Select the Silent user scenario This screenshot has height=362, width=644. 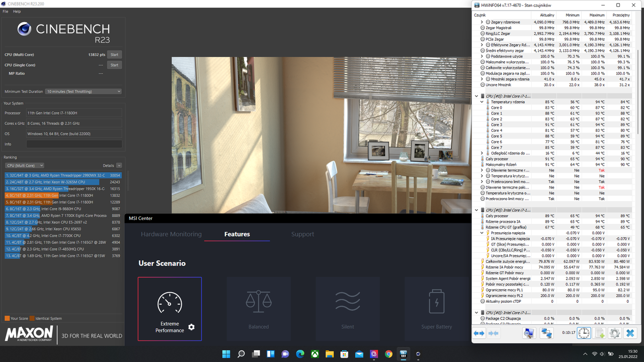click(347, 309)
